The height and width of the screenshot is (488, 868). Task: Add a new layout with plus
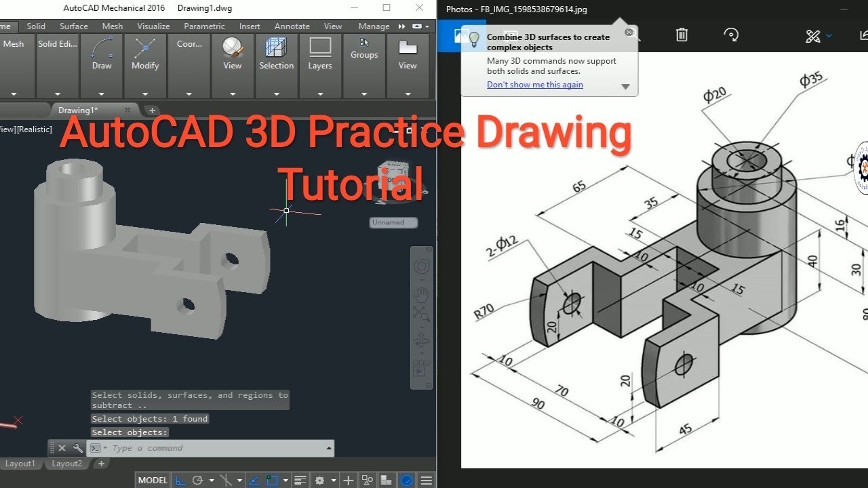coord(101,464)
